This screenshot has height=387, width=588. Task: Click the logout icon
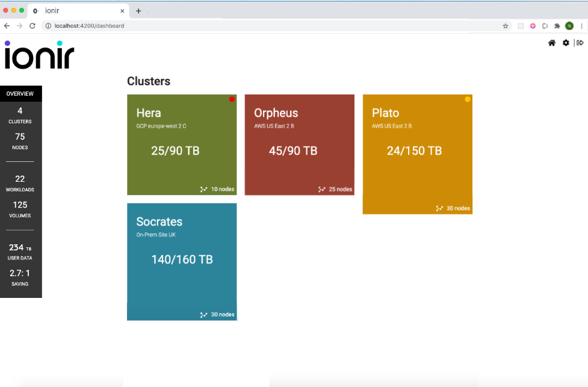click(580, 43)
